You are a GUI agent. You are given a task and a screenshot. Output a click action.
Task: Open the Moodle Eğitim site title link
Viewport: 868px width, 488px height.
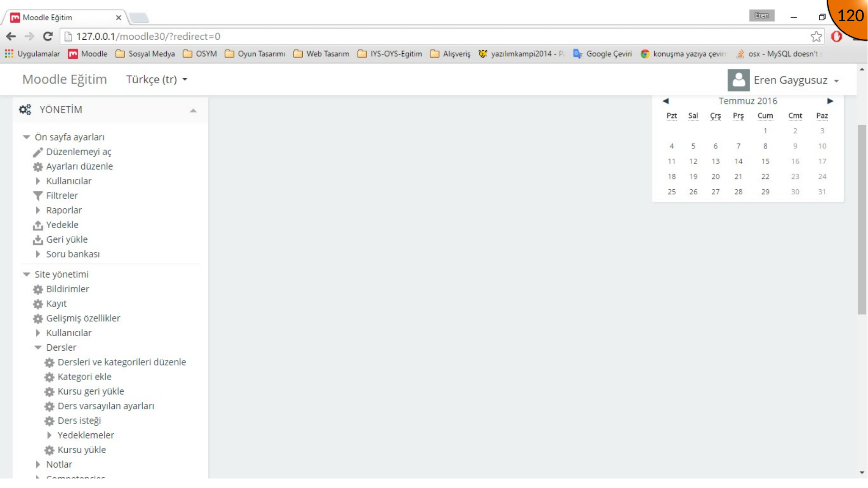coord(65,80)
